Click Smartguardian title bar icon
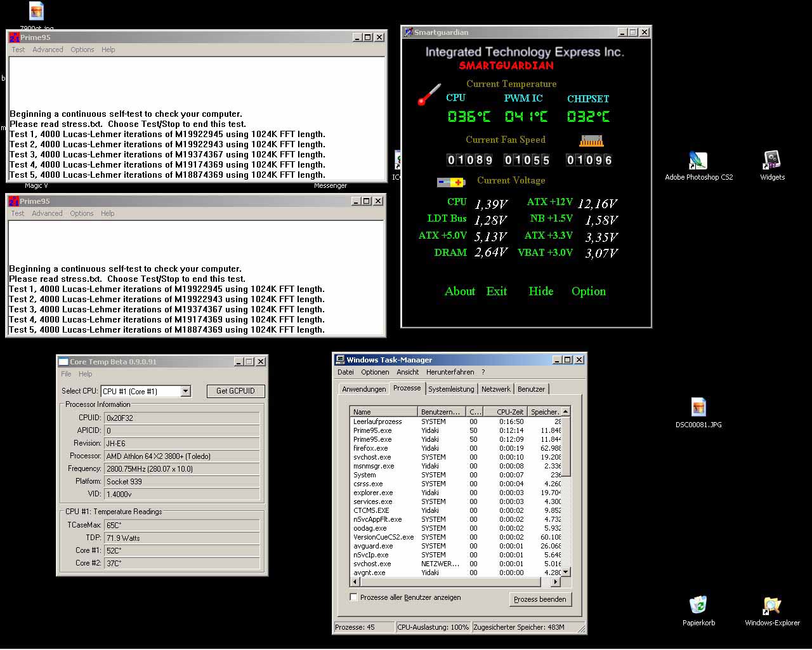 [x=409, y=32]
